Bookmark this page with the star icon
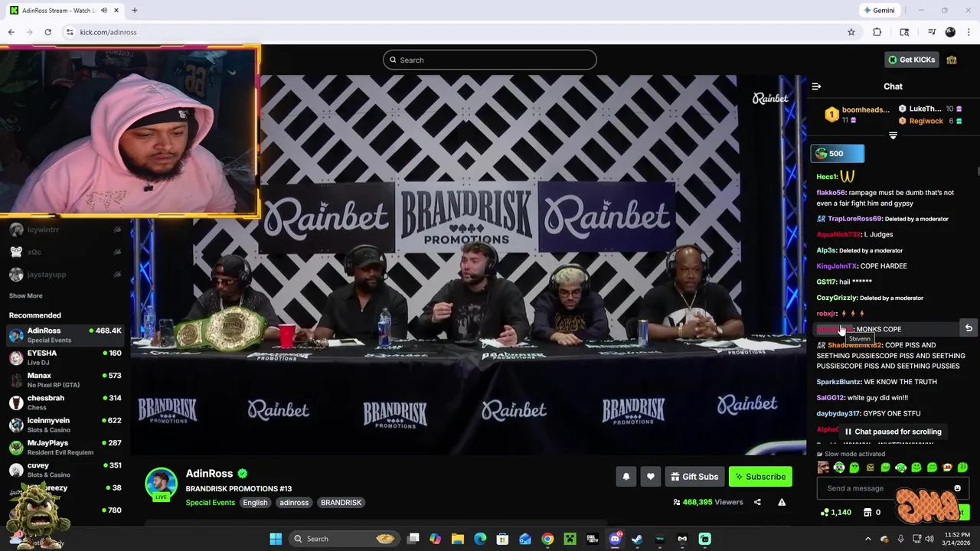The image size is (980, 551). (x=851, y=32)
